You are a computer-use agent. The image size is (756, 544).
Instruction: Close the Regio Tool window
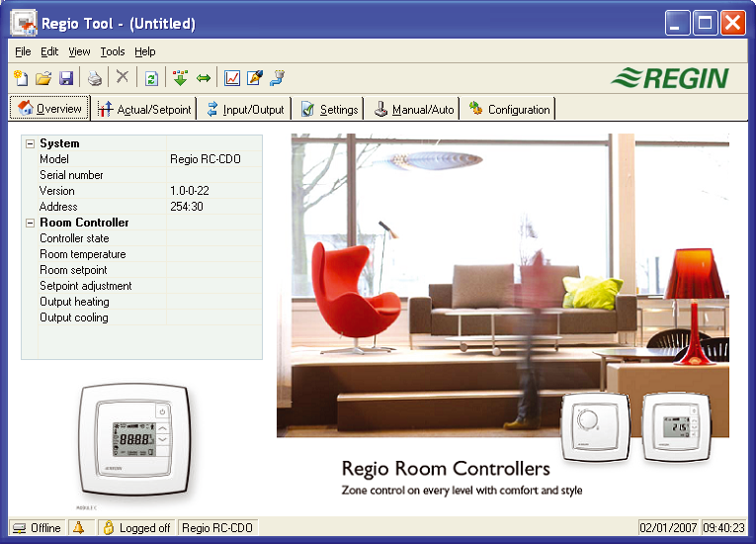pos(733,23)
